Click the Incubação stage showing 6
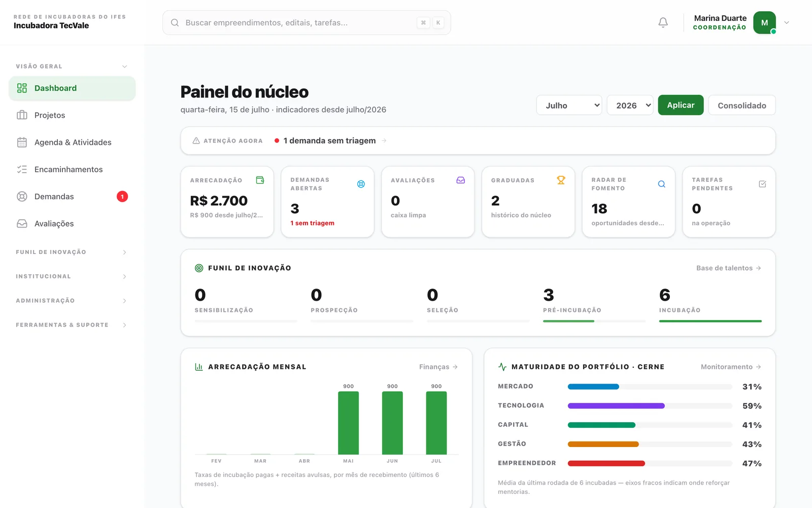This screenshot has width=812, height=508. pos(710,304)
